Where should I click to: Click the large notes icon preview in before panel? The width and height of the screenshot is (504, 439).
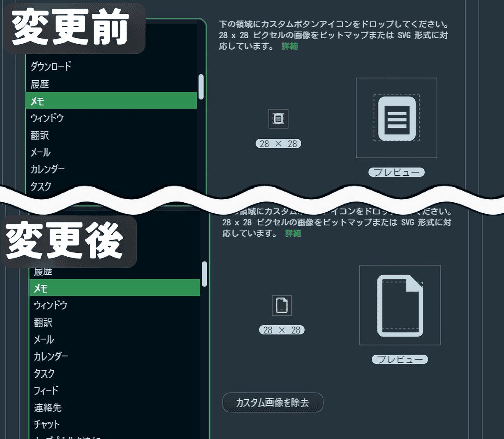(x=397, y=118)
